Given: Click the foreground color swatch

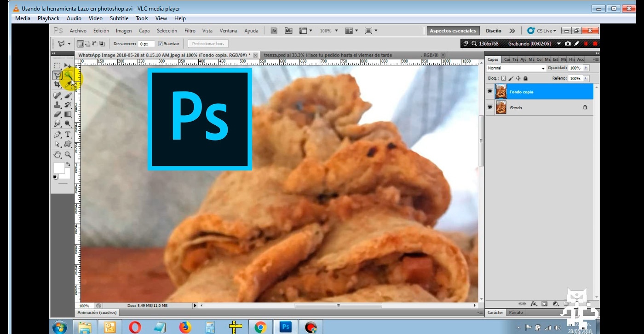Looking at the screenshot, I should click(59, 168).
